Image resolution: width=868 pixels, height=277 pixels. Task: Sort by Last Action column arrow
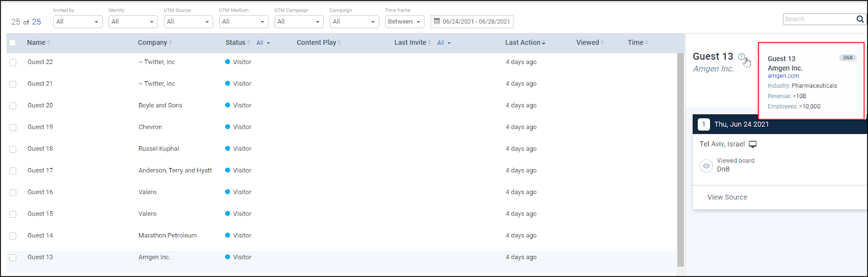pos(544,43)
